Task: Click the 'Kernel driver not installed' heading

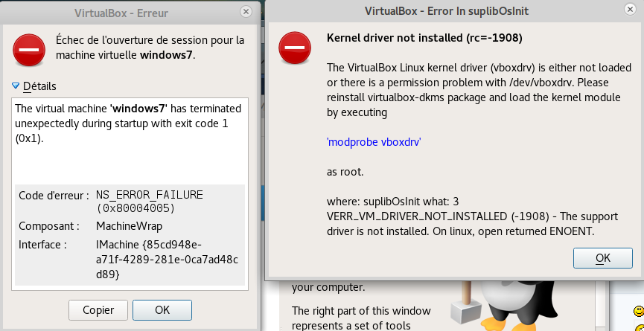Action: (424, 38)
